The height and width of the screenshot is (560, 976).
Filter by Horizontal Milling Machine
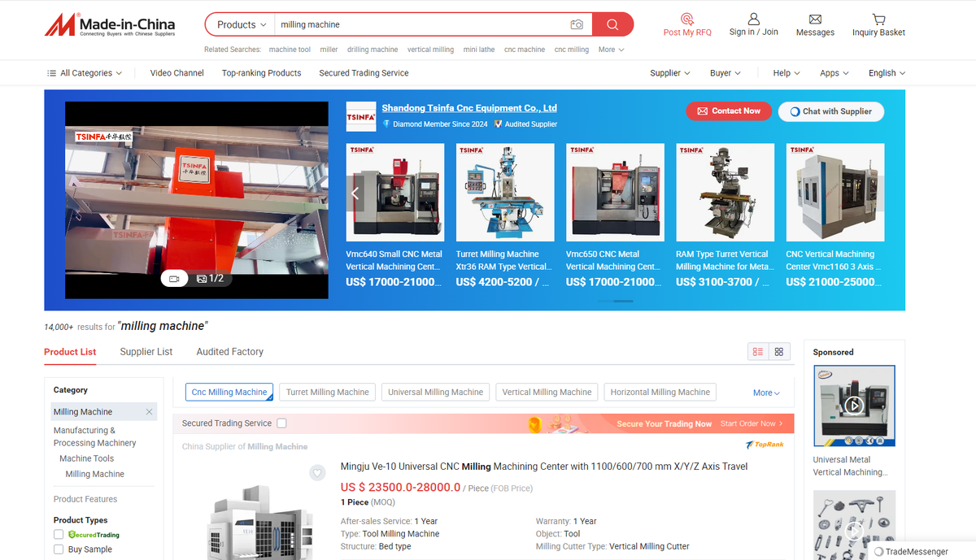click(660, 392)
